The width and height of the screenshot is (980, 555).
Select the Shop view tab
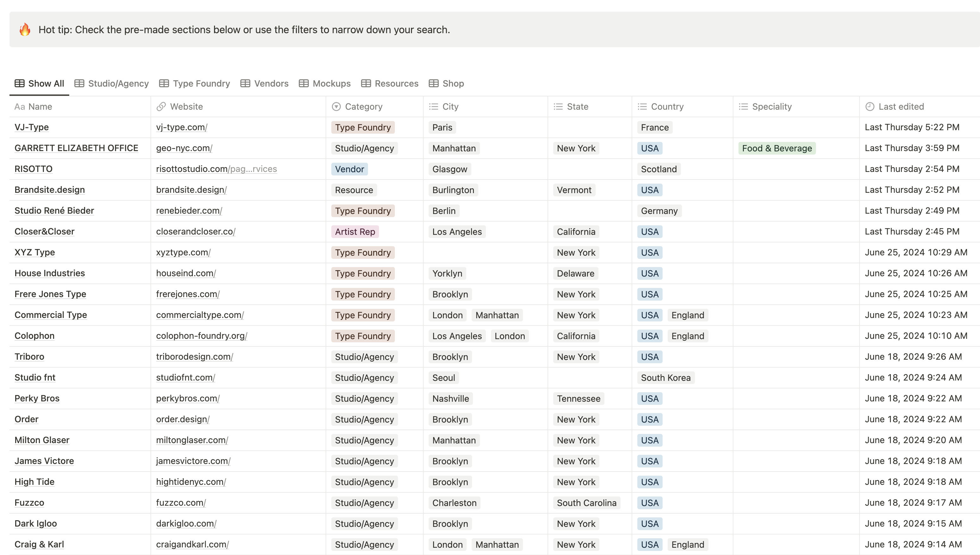click(446, 83)
